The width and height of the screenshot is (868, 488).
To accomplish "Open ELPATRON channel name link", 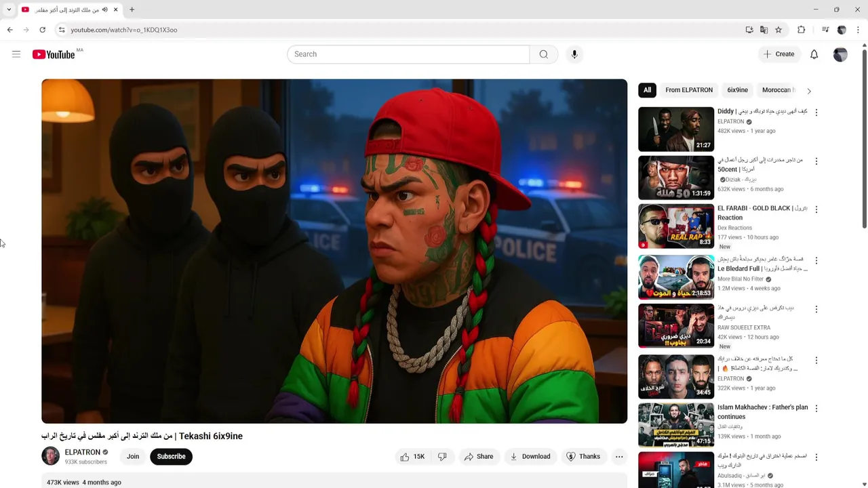I will click(82, 452).
